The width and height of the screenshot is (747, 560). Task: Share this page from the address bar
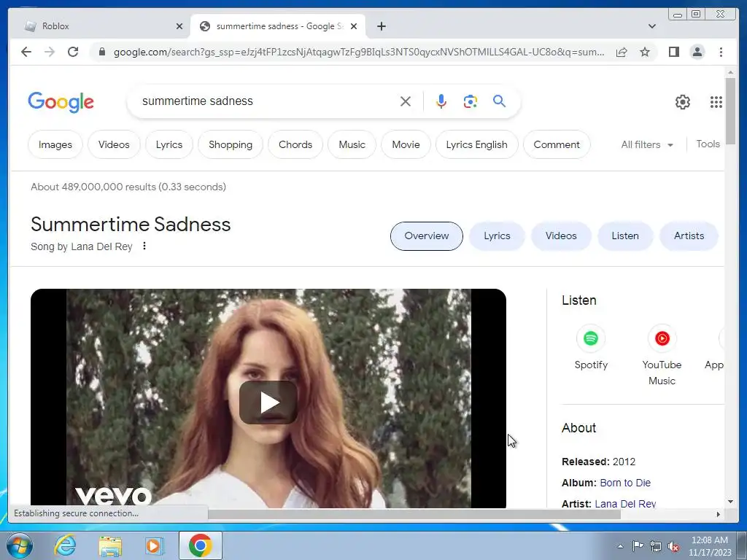point(622,52)
